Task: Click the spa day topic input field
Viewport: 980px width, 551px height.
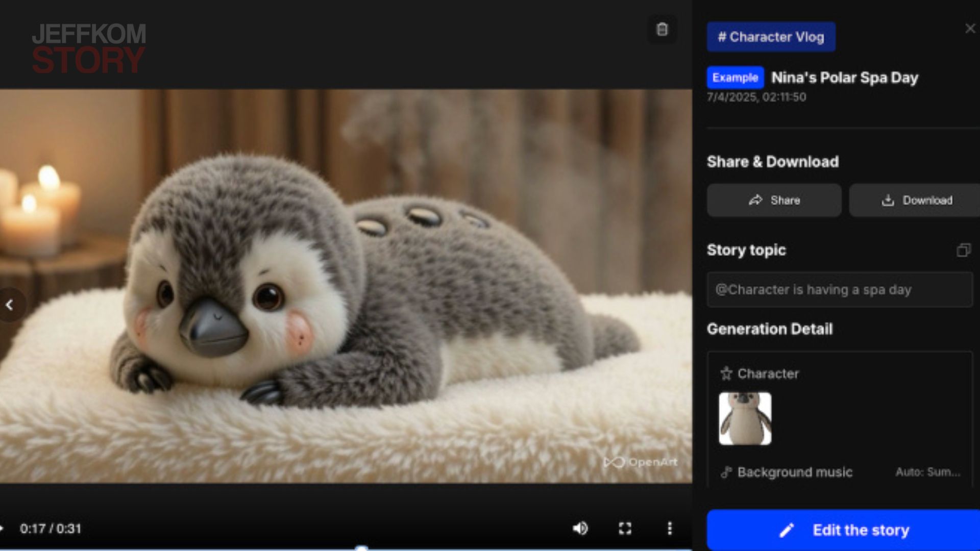Action: click(x=840, y=289)
